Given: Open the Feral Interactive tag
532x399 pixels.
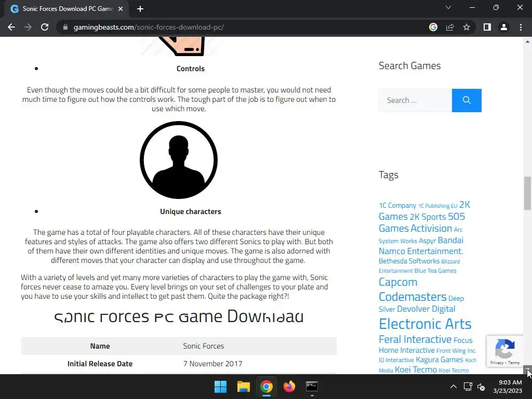Looking at the screenshot, I should [415, 339].
